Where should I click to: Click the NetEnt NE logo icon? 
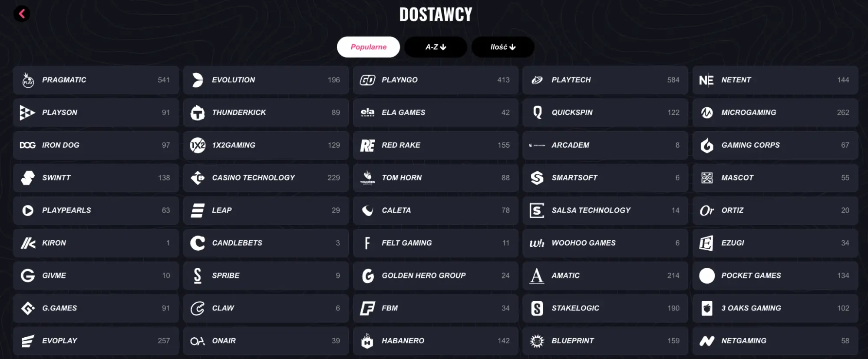[706, 80]
